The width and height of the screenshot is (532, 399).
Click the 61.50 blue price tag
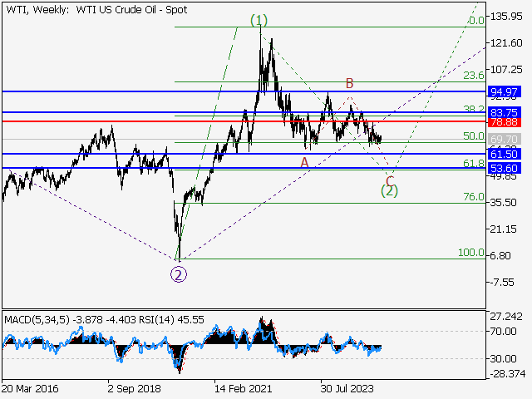505,155
